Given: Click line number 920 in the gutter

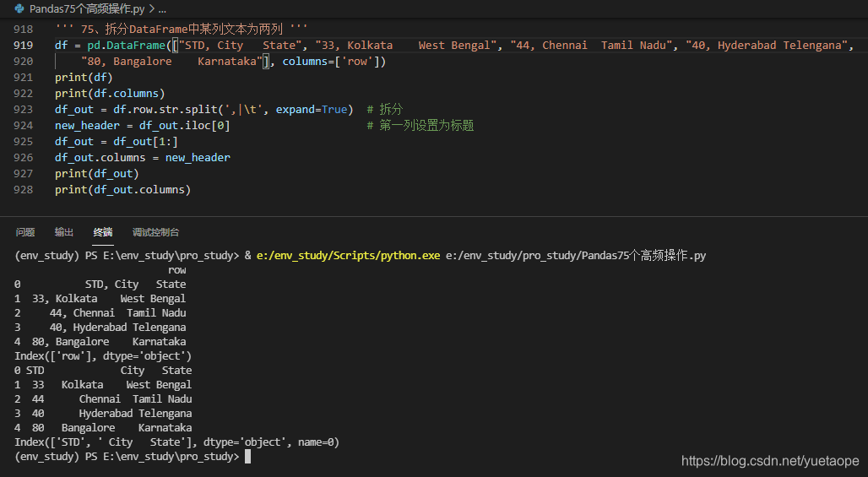Looking at the screenshot, I should point(24,61).
